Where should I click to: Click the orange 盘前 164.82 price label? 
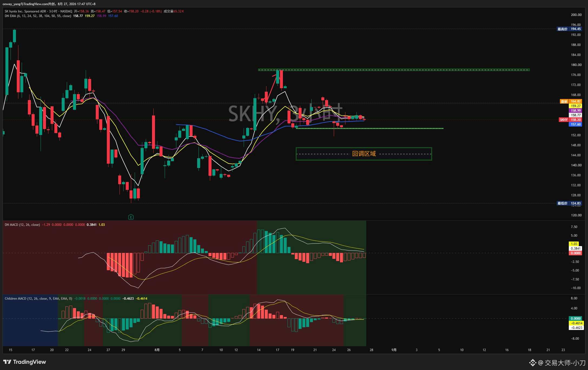click(x=571, y=101)
